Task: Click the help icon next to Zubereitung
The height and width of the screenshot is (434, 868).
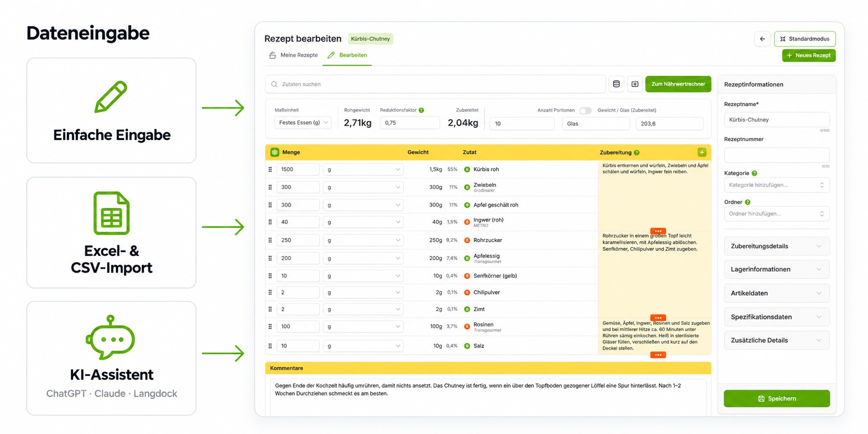Action: click(637, 153)
